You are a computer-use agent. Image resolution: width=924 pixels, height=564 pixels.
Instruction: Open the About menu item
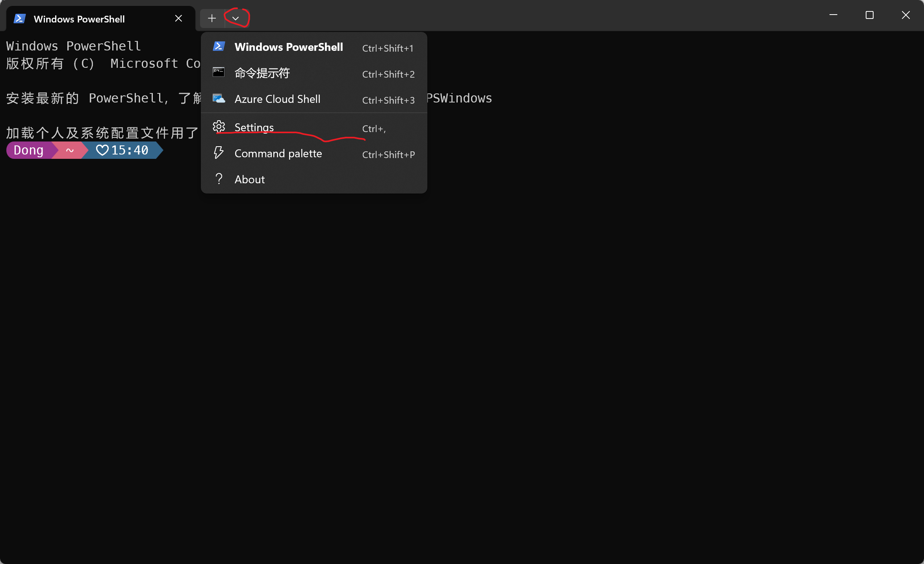point(250,180)
